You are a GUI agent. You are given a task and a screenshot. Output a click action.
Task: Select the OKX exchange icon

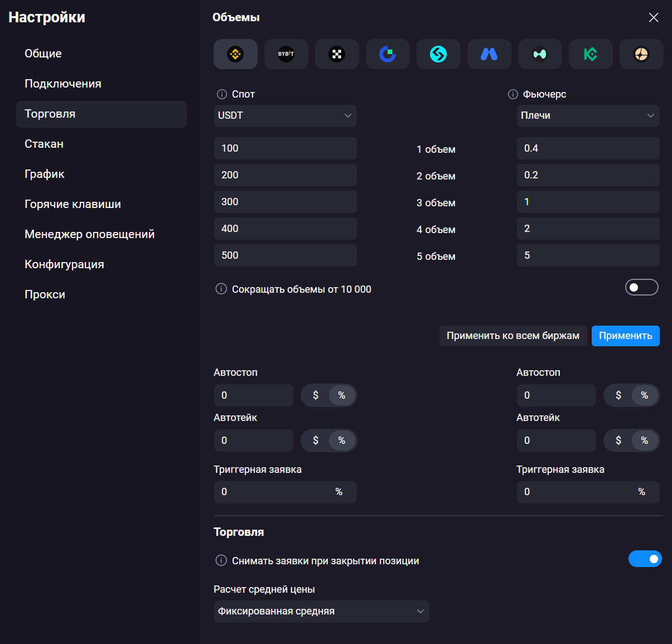click(x=337, y=54)
